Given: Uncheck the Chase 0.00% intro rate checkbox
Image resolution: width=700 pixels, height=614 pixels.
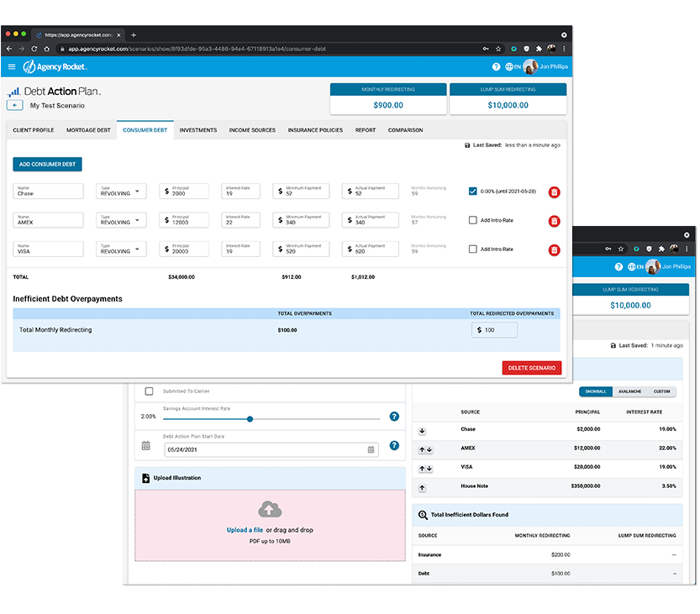Looking at the screenshot, I should (x=473, y=192).
